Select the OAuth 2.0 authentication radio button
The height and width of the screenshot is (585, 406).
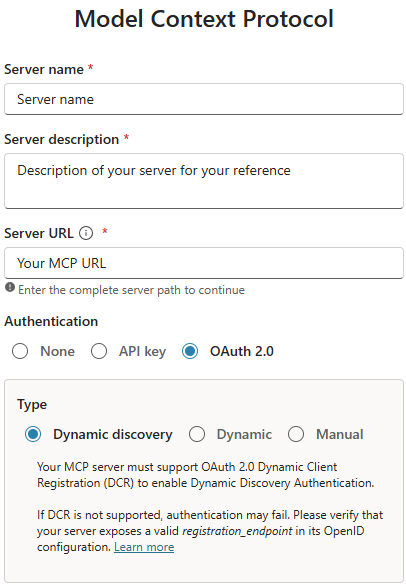pos(190,351)
